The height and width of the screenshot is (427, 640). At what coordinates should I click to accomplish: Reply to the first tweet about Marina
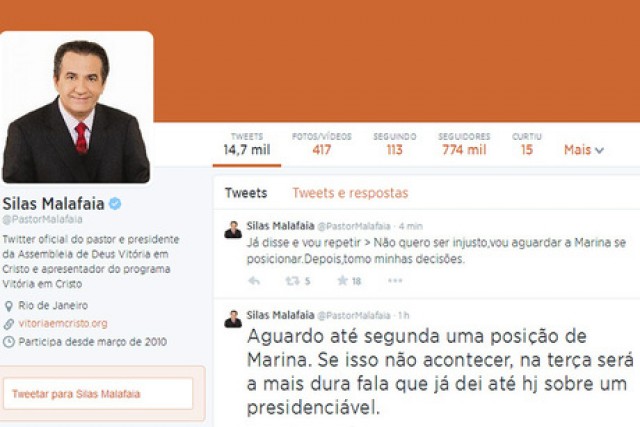(254, 281)
